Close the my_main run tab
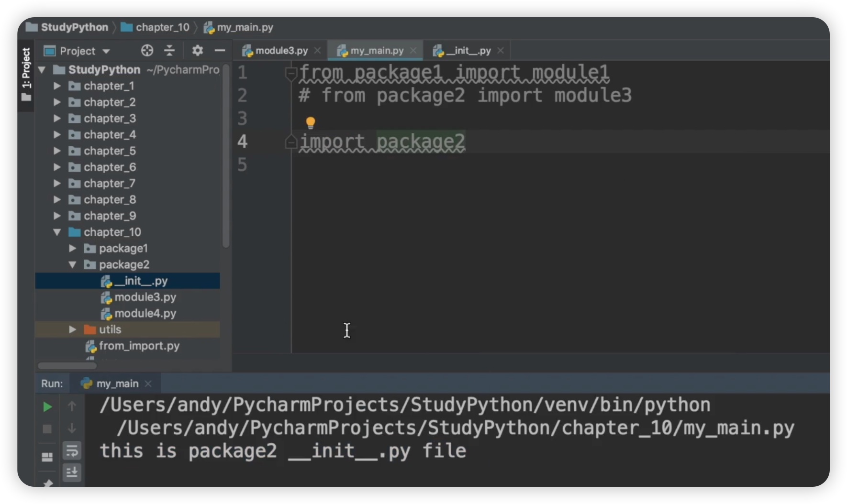Image resolution: width=847 pixels, height=504 pixels. (x=148, y=383)
